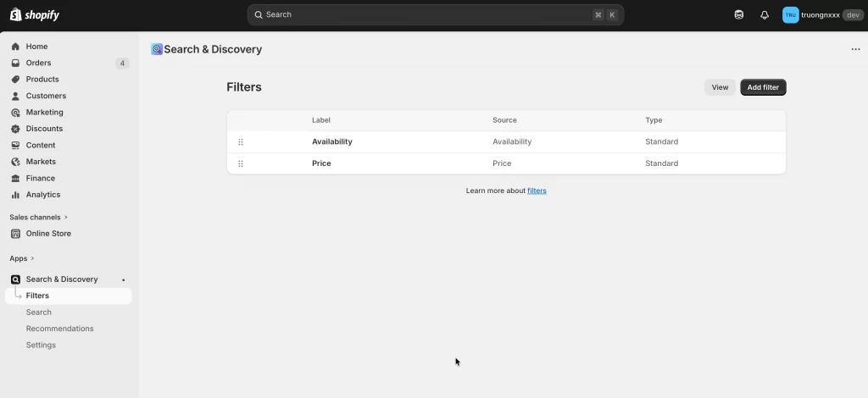The width and height of the screenshot is (868, 398).
Task: Click the Availability source cell
Action: pos(512,142)
